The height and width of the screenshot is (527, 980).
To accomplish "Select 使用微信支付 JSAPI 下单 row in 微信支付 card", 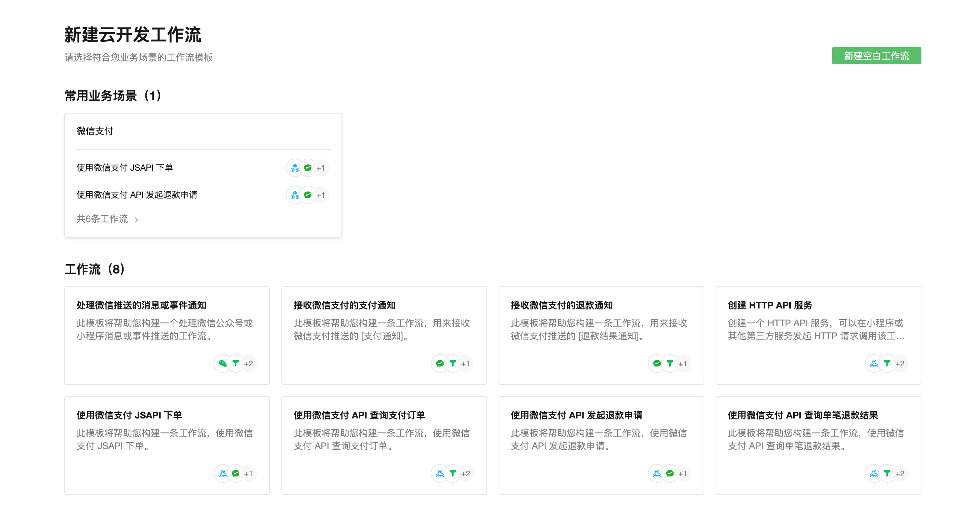I will click(x=125, y=168).
